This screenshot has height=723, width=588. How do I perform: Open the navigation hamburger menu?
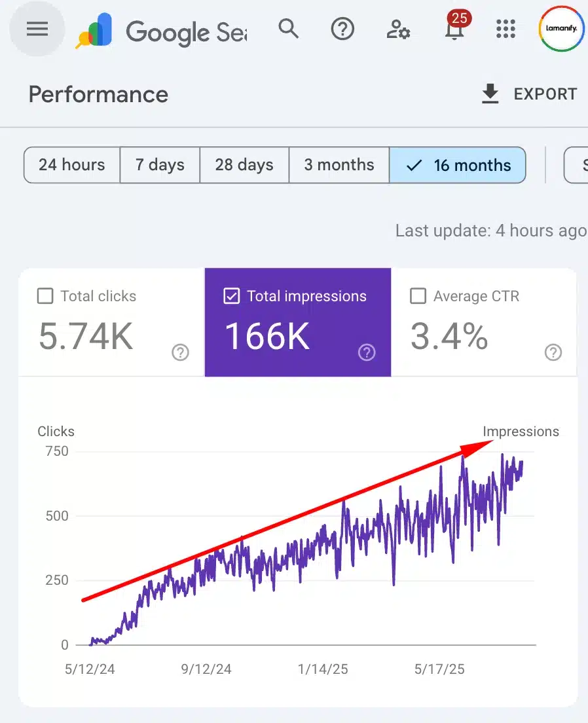pyautogui.click(x=36, y=29)
